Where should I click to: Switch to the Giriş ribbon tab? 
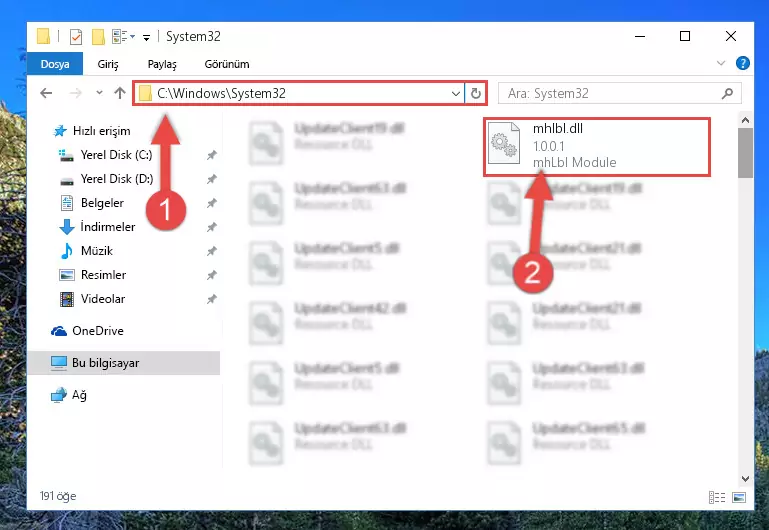tap(108, 64)
